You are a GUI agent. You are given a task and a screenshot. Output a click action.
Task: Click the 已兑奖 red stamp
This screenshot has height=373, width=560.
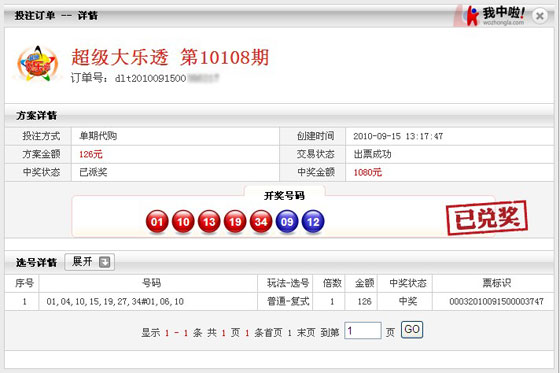click(487, 218)
